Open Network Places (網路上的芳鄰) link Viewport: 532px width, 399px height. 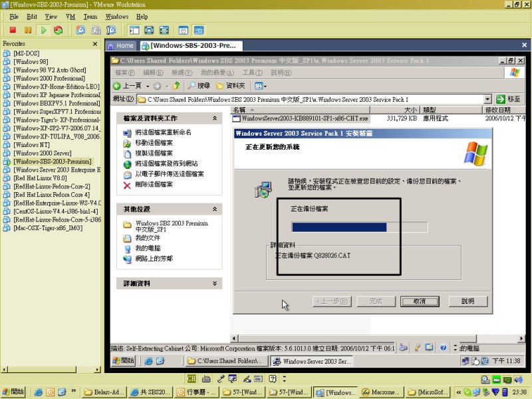[x=154, y=259]
